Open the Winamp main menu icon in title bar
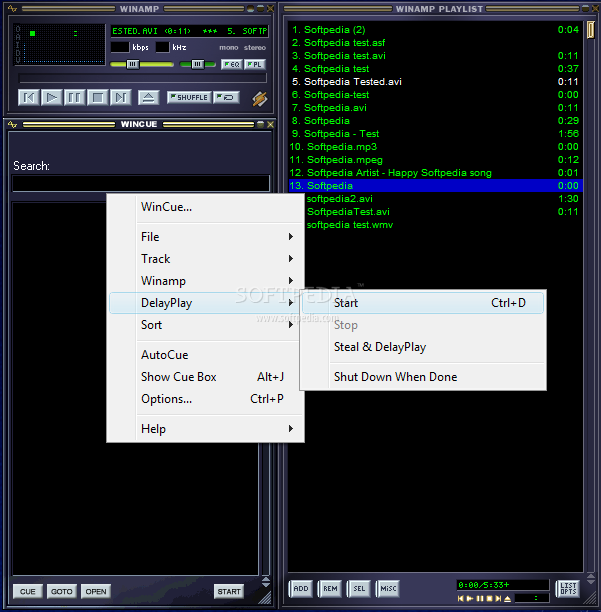The width and height of the screenshot is (601, 612). pyautogui.click(x=12, y=8)
